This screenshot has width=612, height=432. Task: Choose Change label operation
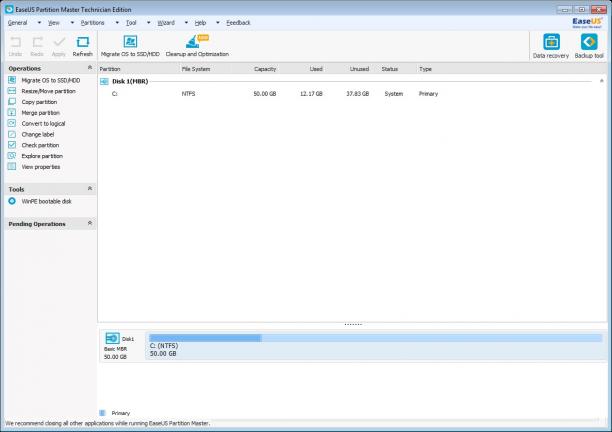(38, 134)
